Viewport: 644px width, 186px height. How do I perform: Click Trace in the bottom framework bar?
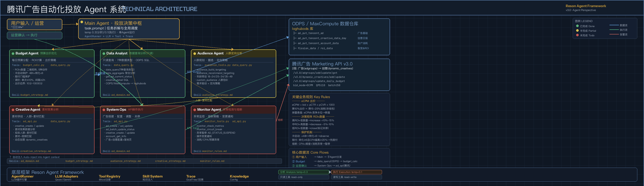tap(191, 176)
